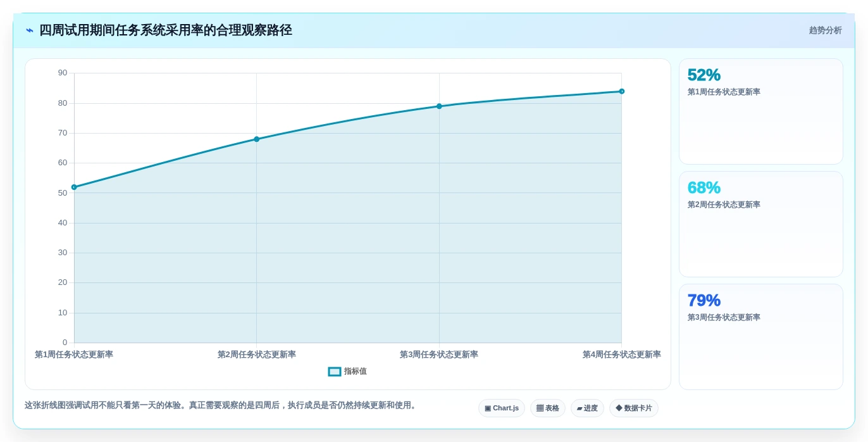Select the week 3 data point at 79

(x=439, y=106)
